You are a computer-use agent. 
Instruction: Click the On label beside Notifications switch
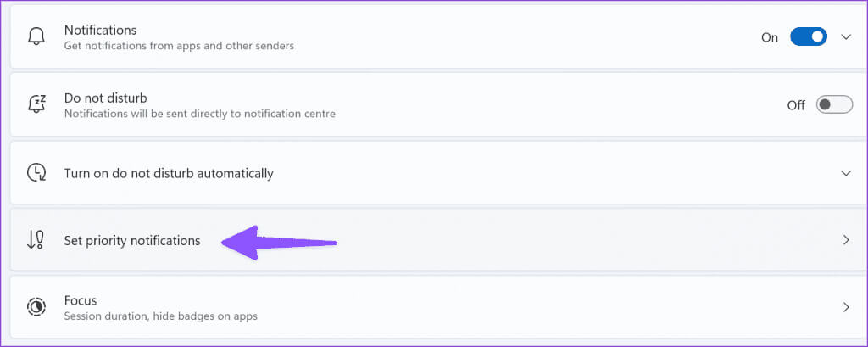pyautogui.click(x=770, y=37)
